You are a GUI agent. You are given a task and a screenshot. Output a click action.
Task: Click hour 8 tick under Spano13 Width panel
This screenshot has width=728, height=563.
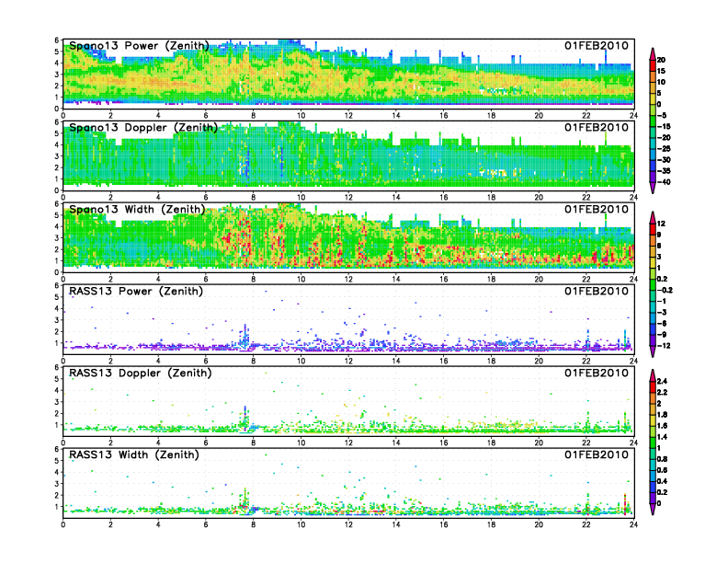(x=254, y=279)
